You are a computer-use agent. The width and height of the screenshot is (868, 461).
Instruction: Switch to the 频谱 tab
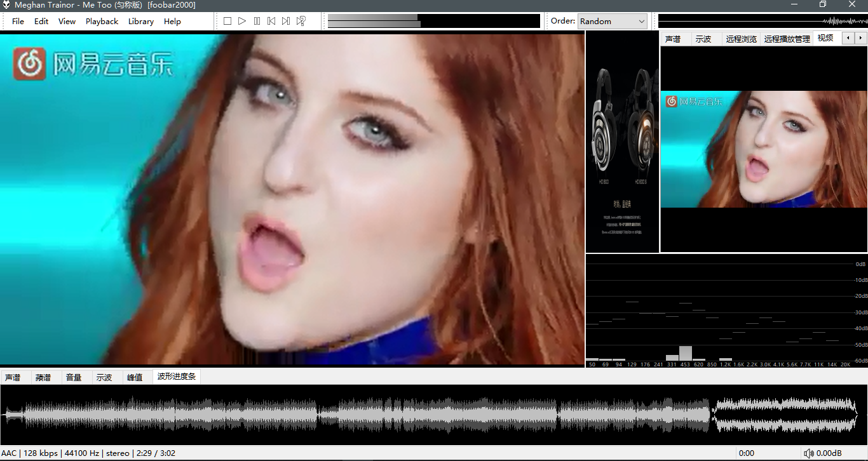tap(43, 377)
